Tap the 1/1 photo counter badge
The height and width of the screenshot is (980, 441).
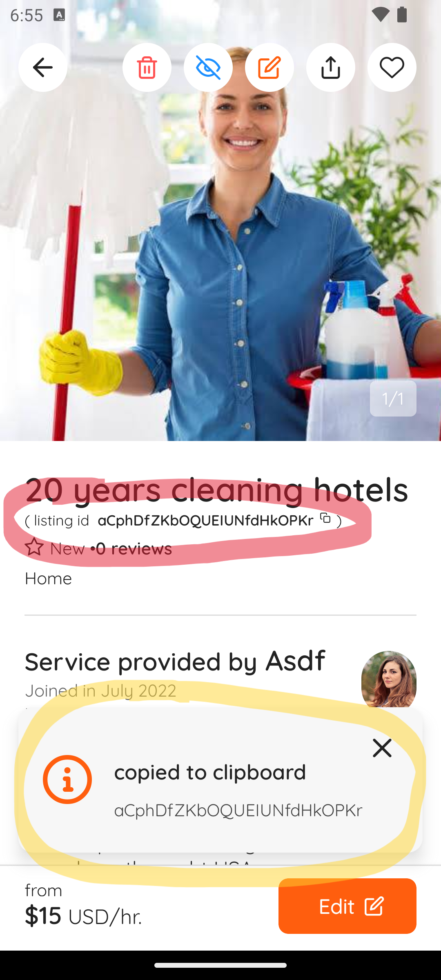pyautogui.click(x=393, y=399)
